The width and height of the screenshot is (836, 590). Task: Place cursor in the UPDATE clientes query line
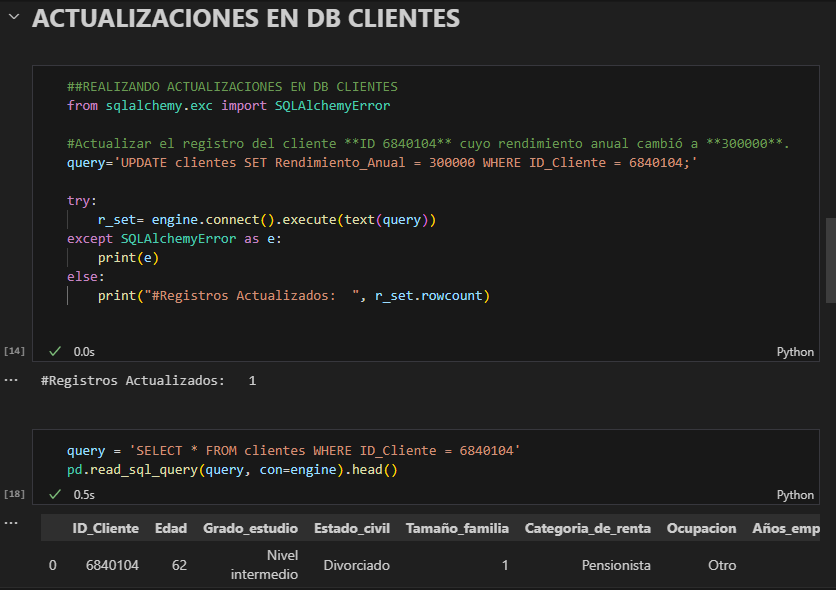382,163
